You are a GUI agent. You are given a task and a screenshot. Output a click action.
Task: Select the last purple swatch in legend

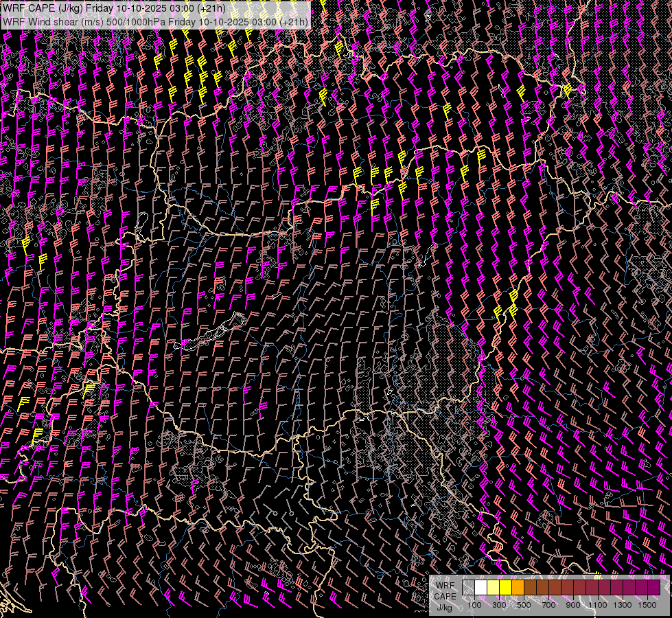pos(653,588)
